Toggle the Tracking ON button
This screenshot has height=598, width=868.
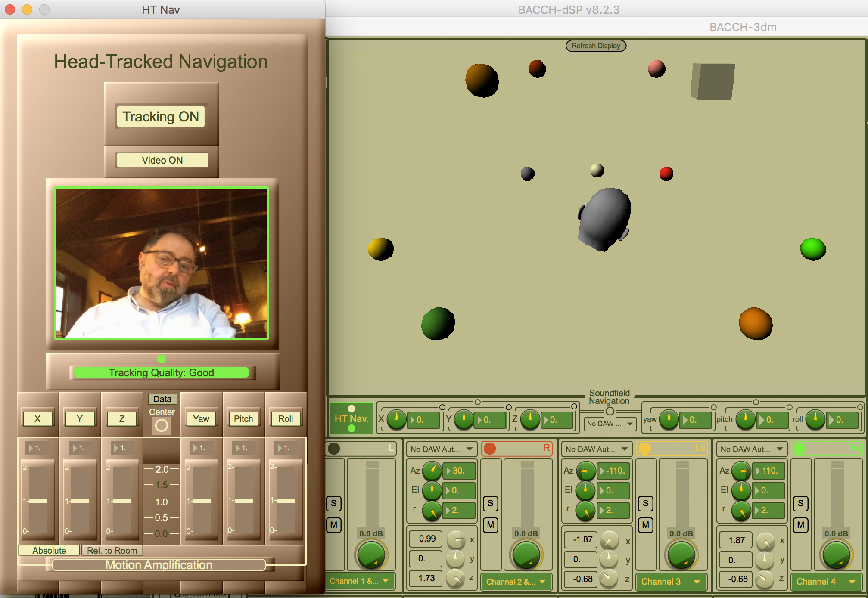click(x=161, y=117)
